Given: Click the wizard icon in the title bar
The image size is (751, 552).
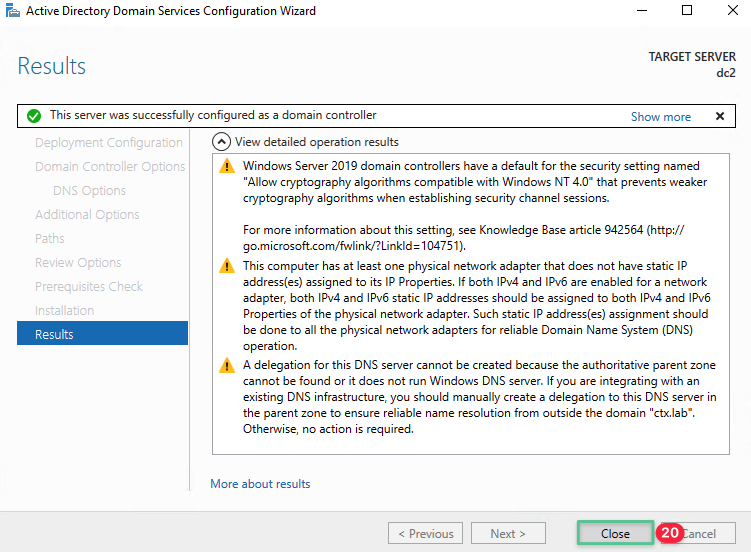Looking at the screenshot, I should [12, 12].
